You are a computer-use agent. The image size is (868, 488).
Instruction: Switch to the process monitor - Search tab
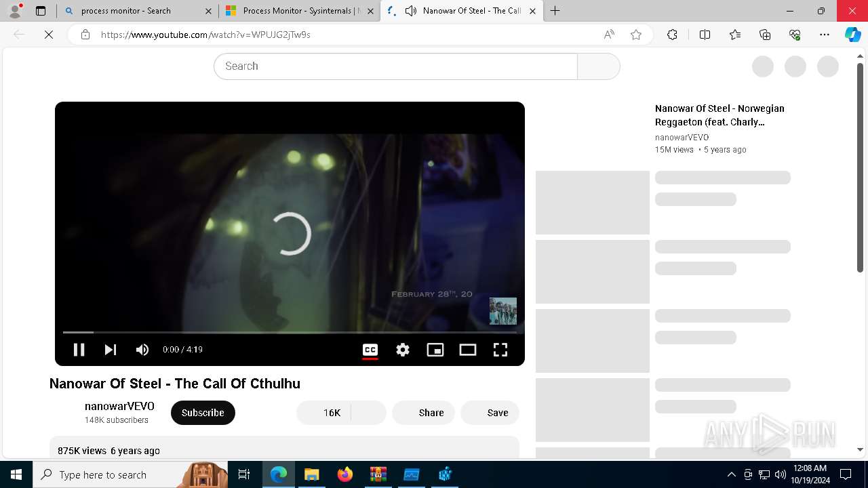click(x=138, y=11)
